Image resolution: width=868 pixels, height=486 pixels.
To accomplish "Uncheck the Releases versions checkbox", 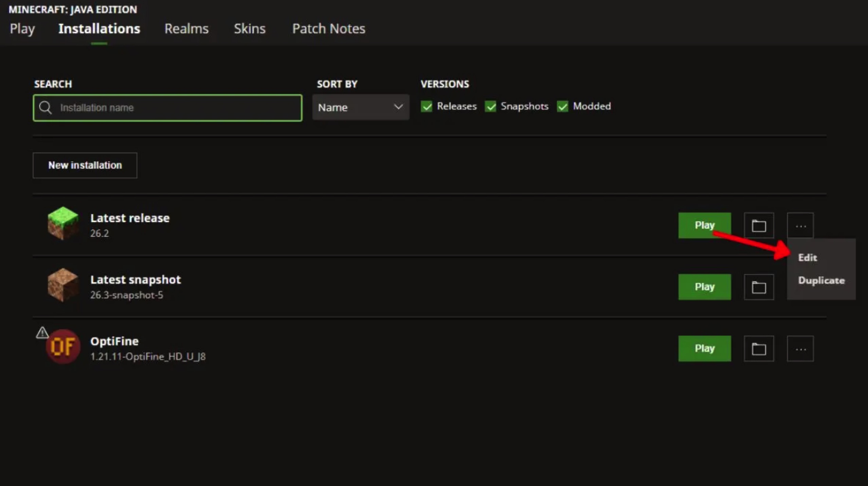I will (427, 106).
